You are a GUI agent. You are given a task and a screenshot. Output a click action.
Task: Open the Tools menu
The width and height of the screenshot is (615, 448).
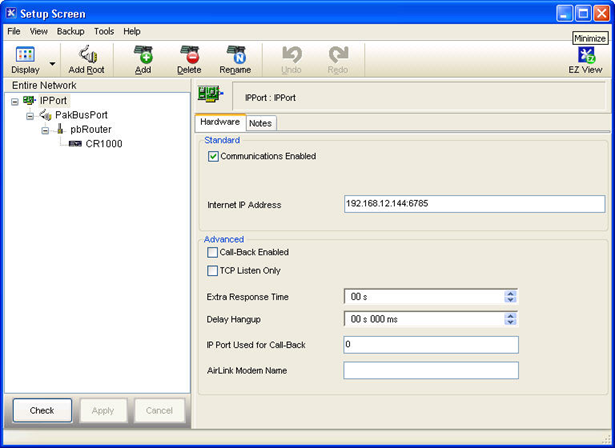[104, 31]
